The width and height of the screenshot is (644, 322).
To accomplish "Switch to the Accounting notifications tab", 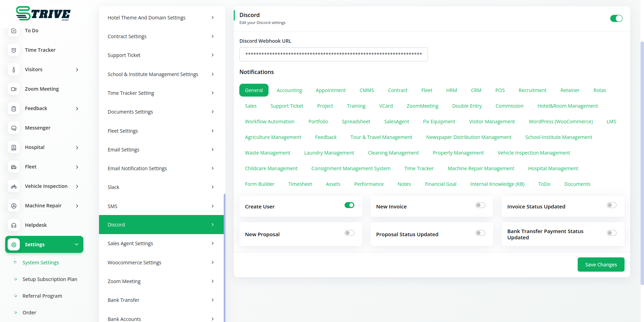I will (x=289, y=90).
